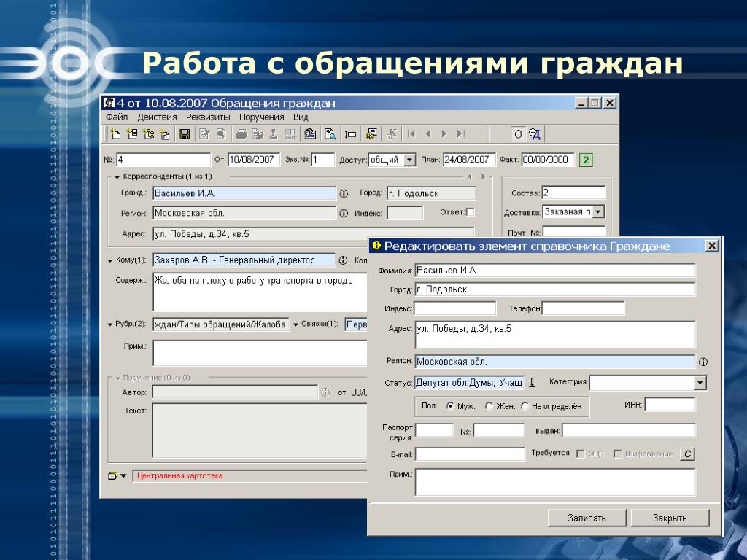
Task: Click the third new-document icon with linked pages
Action: click(149, 134)
